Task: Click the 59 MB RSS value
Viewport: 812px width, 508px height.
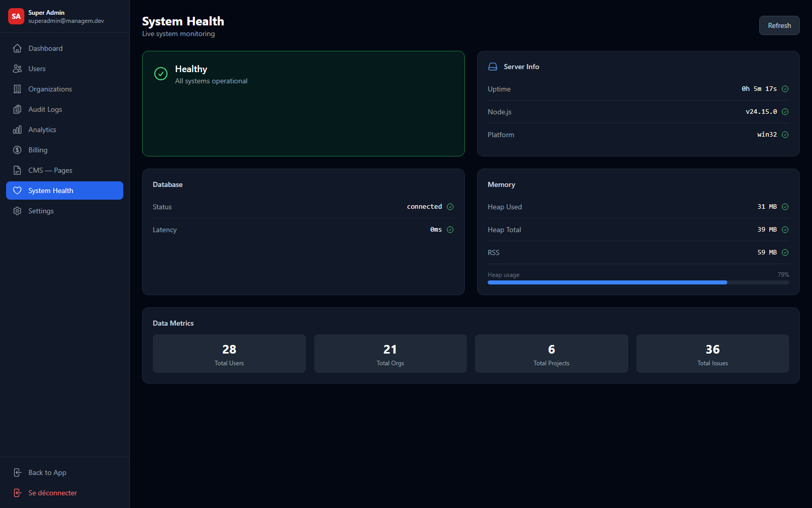Action: [767, 252]
